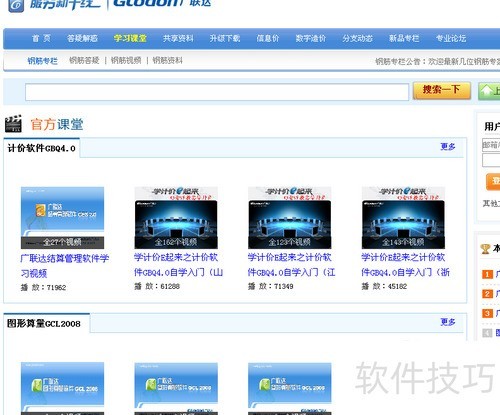The height and width of the screenshot is (415, 500).
Task: Open the third GCL2008 course thumbnail
Action: pyautogui.click(x=290, y=388)
